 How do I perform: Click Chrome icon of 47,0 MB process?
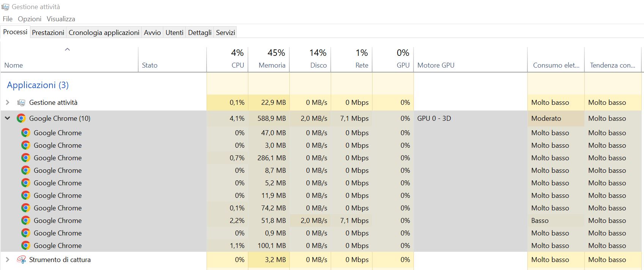pos(25,133)
